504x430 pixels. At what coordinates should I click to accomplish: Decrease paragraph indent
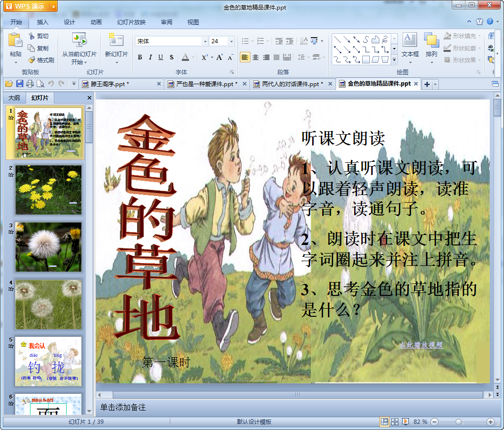coord(279,41)
